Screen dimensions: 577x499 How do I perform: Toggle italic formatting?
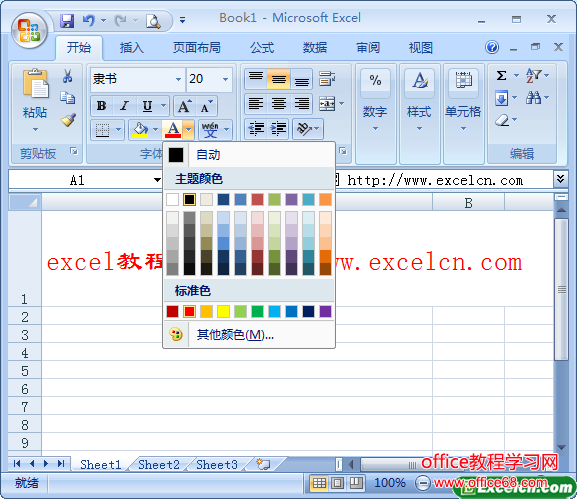(x=124, y=106)
